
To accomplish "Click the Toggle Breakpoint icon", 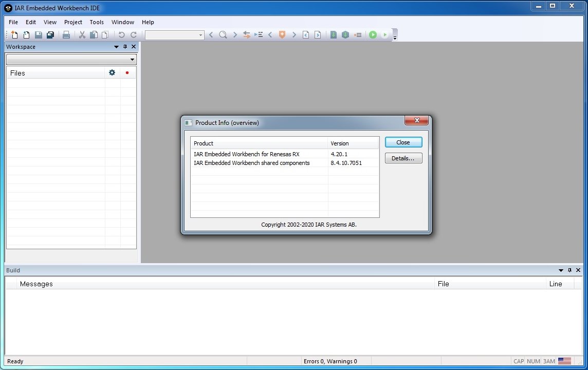I will pos(357,35).
